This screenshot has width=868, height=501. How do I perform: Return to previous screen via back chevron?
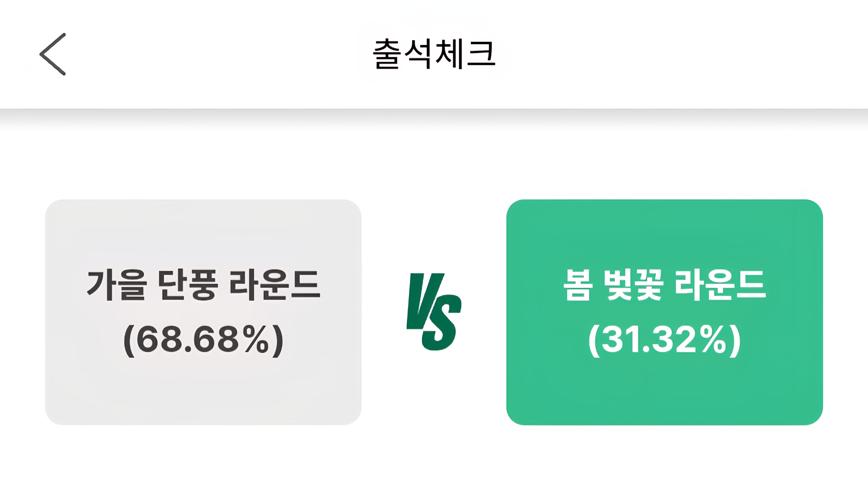pos(53,54)
